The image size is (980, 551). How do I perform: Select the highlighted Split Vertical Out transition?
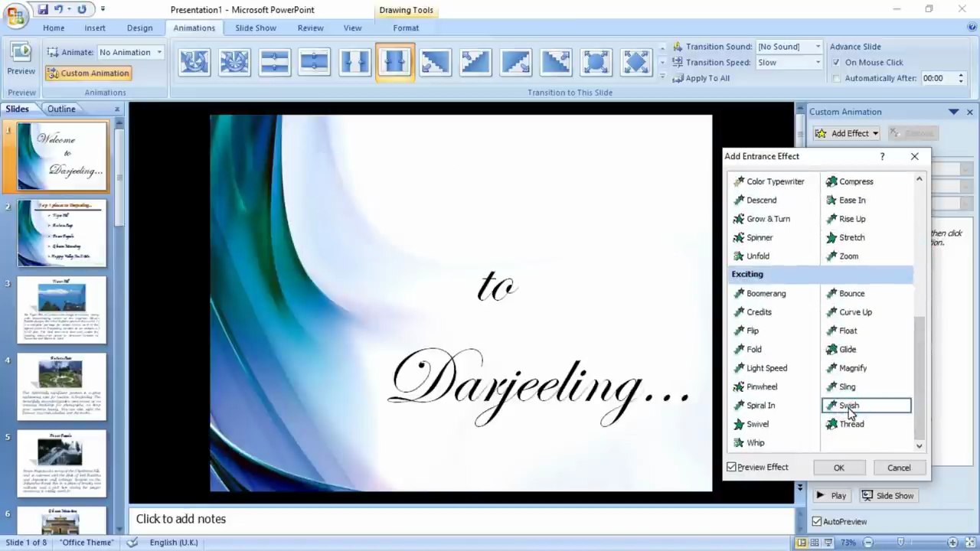(x=395, y=62)
